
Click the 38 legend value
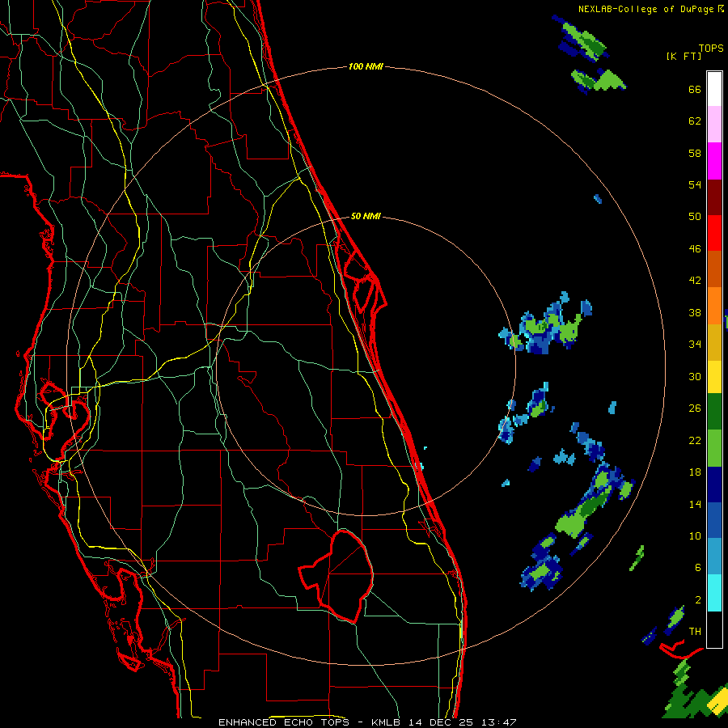pyautogui.click(x=695, y=312)
